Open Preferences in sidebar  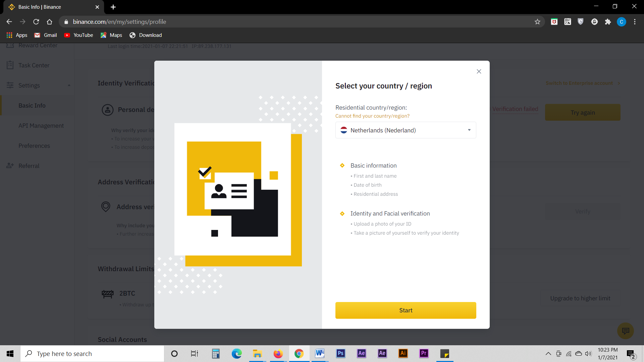click(x=34, y=146)
